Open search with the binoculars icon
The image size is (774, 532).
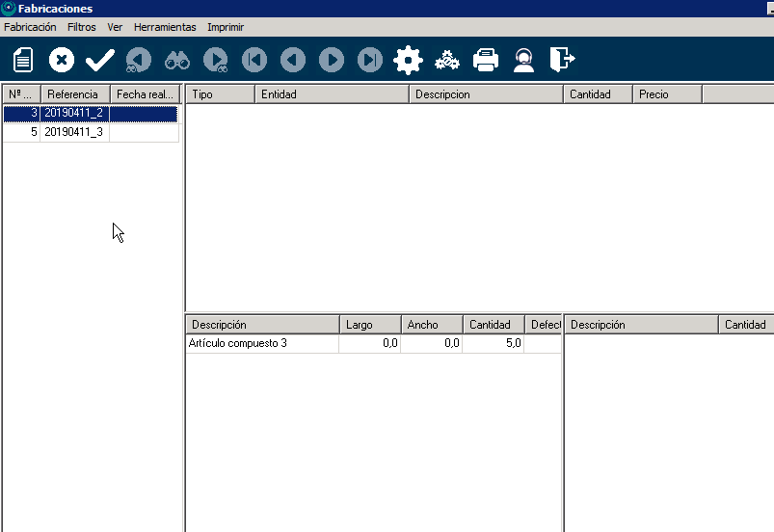coord(177,61)
